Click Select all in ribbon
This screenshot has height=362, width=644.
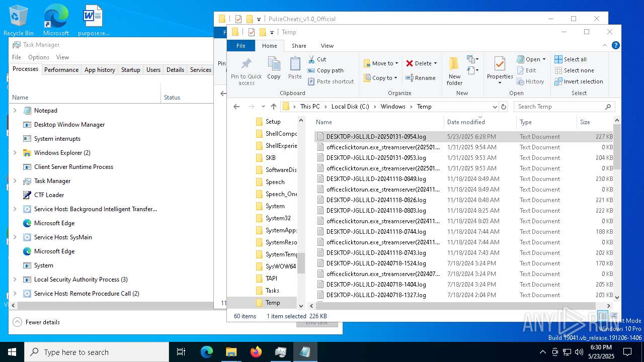571,59
